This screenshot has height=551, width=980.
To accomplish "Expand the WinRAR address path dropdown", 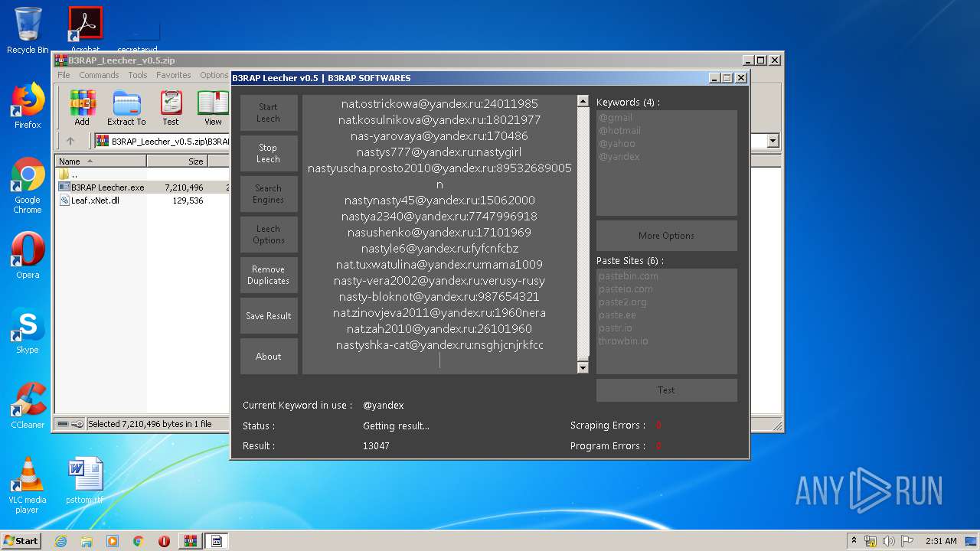I will point(773,141).
